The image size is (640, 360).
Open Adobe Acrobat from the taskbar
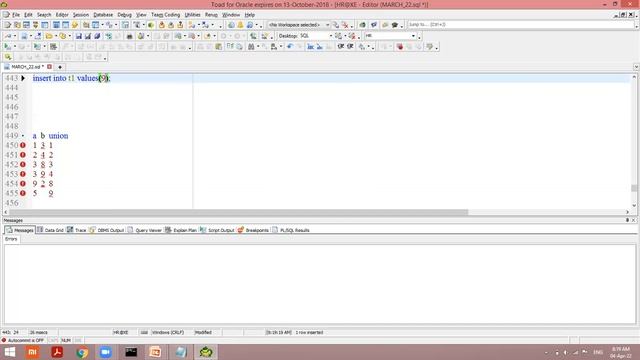(x=57, y=352)
